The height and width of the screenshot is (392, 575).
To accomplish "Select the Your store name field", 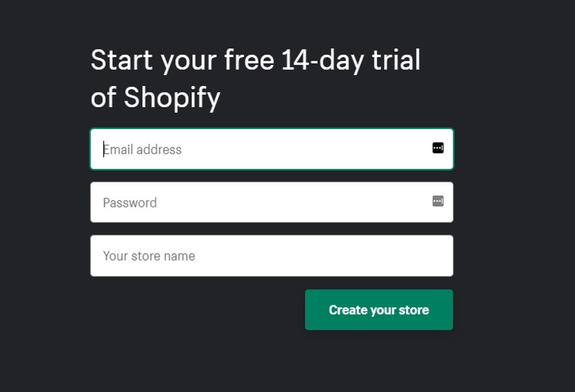I will click(272, 256).
